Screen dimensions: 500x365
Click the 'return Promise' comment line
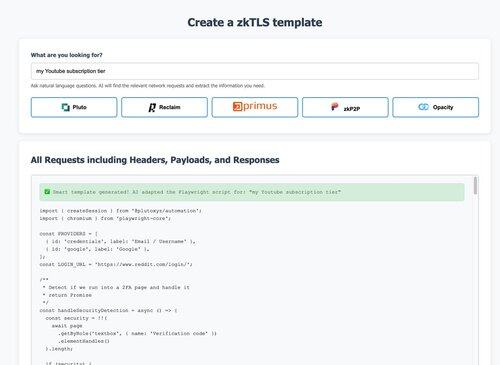tap(67, 295)
